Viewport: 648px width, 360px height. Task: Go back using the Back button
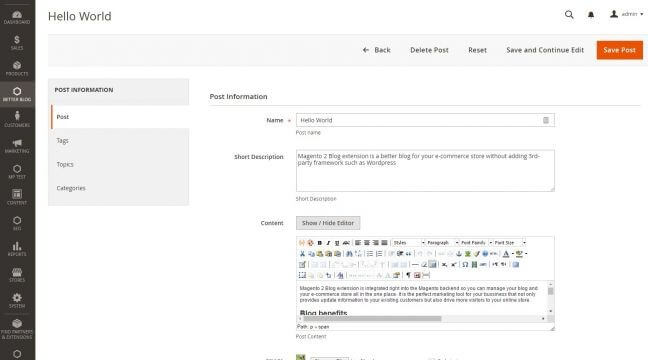(x=376, y=50)
